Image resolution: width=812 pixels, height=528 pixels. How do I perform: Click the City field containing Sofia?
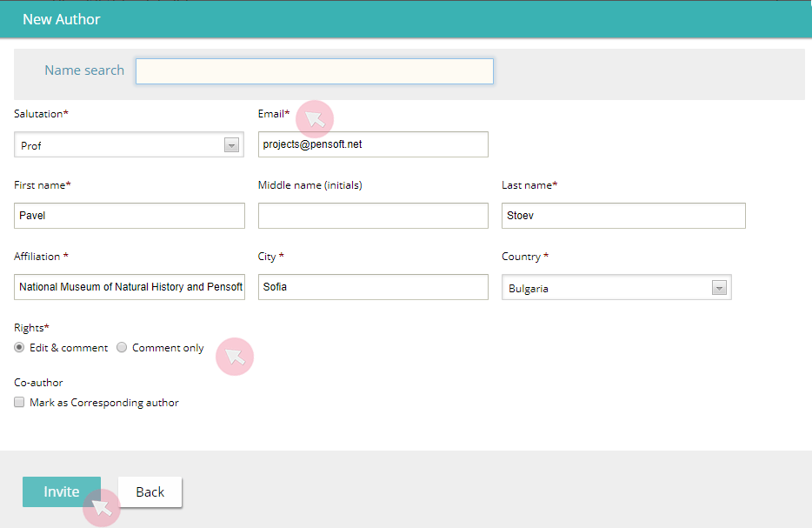coord(373,287)
